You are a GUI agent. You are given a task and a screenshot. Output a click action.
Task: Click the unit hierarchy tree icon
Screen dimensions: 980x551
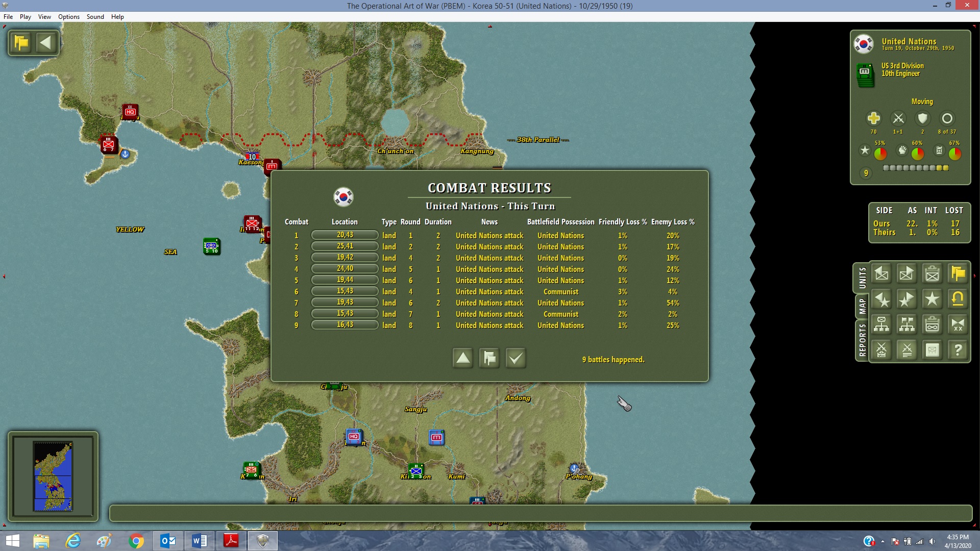(x=881, y=324)
